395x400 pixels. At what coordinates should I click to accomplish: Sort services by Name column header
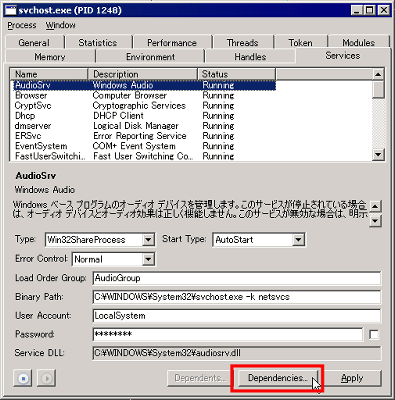49,74
